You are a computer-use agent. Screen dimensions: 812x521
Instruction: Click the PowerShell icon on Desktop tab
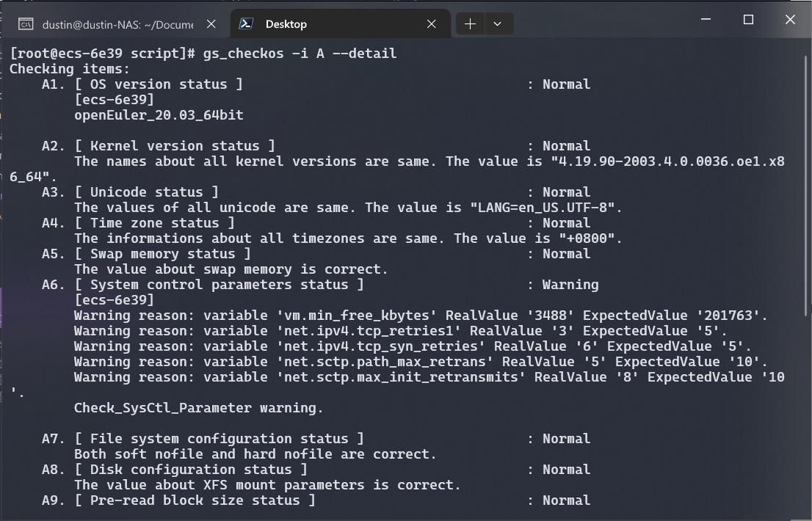246,24
